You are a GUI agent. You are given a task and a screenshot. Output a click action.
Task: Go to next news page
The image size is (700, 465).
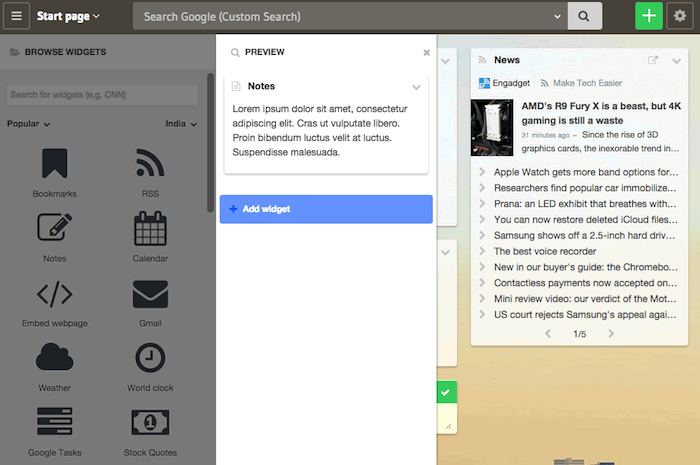pyautogui.click(x=611, y=333)
